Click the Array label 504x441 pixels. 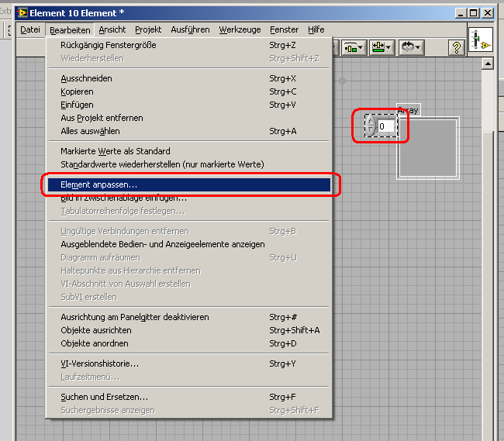408,110
